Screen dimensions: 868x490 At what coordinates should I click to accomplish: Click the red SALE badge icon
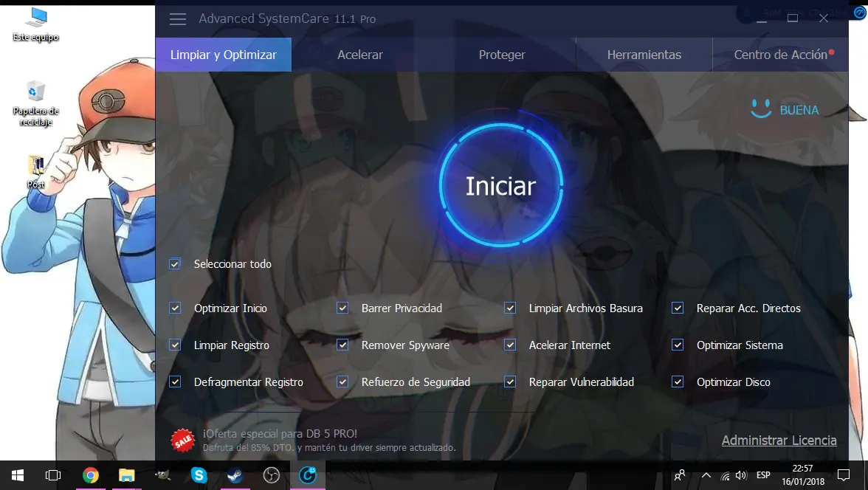point(183,441)
